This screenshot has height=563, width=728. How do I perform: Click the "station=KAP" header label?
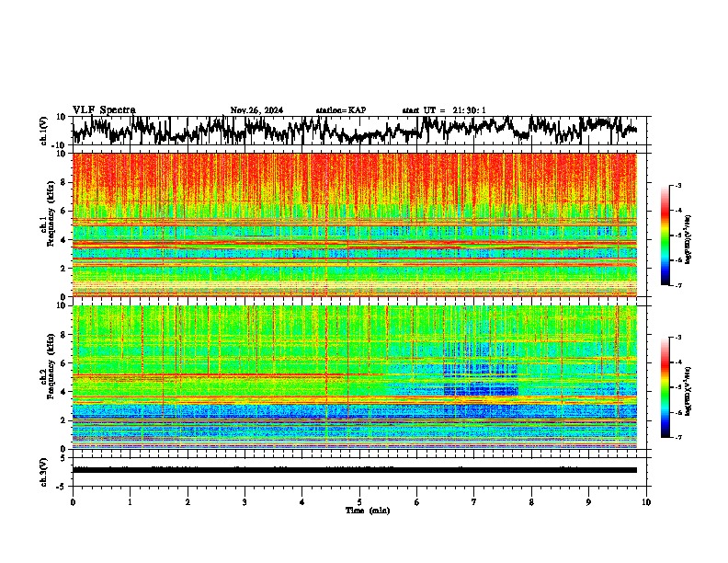[341, 110]
